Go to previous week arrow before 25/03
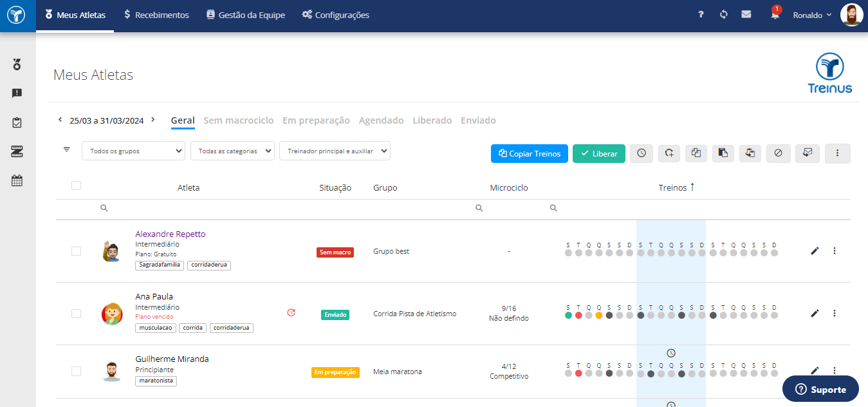868x407 pixels. click(x=60, y=120)
